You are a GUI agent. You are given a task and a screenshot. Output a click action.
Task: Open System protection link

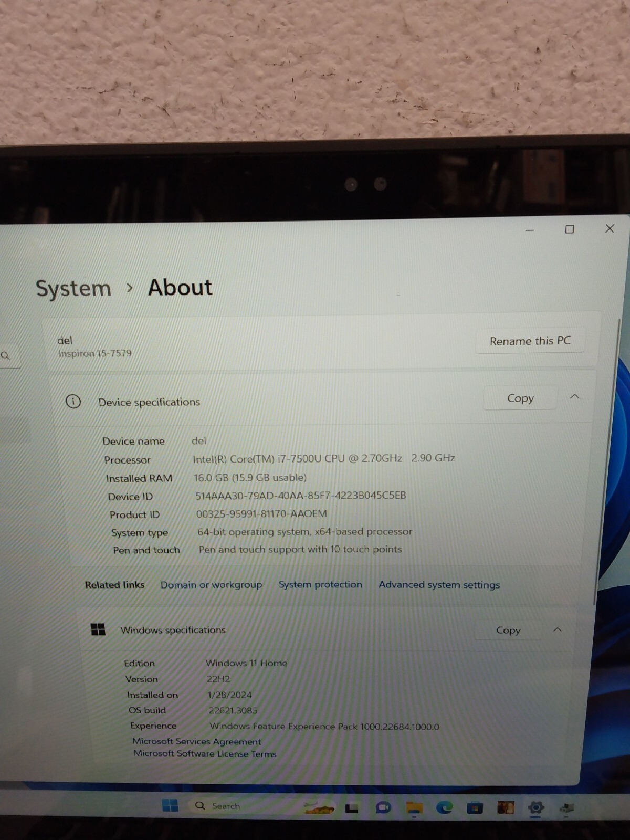pyautogui.click(x=320, y=584)
